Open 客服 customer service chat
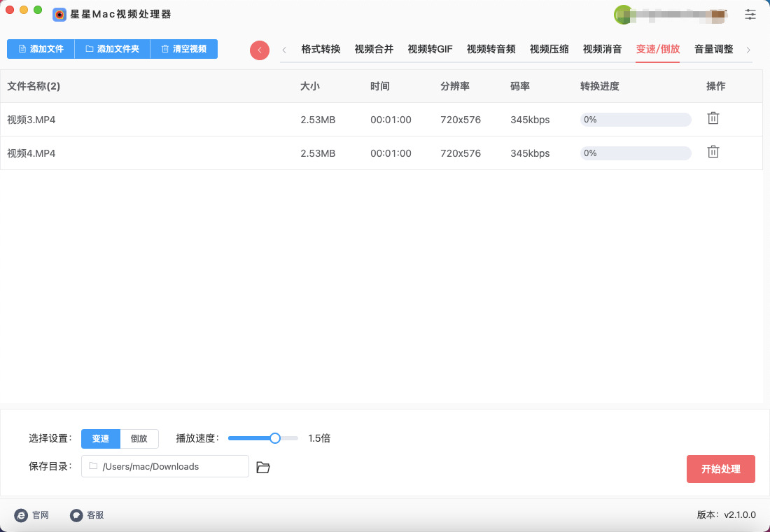770x532 pixels. pos(87,515)
